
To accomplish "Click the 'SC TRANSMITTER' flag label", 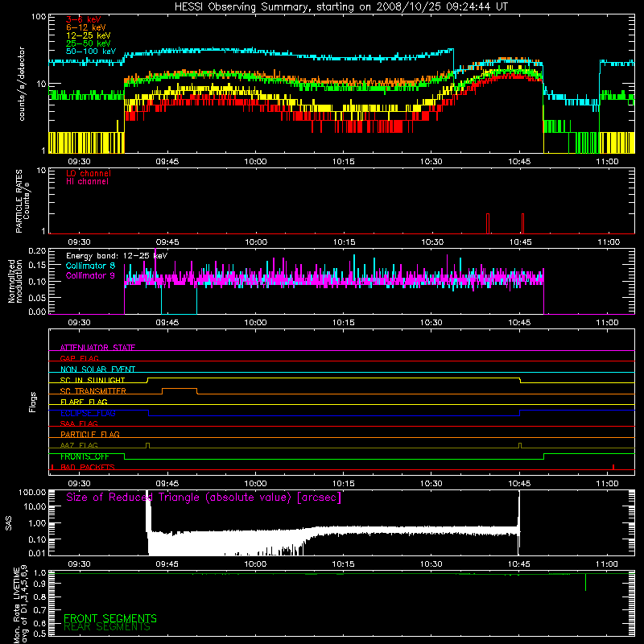I will tap(93, 390).
